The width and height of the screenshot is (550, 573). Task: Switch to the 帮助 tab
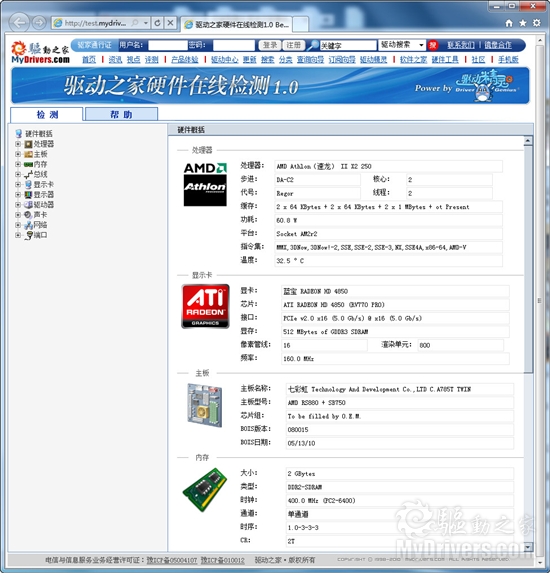(121, 114)
